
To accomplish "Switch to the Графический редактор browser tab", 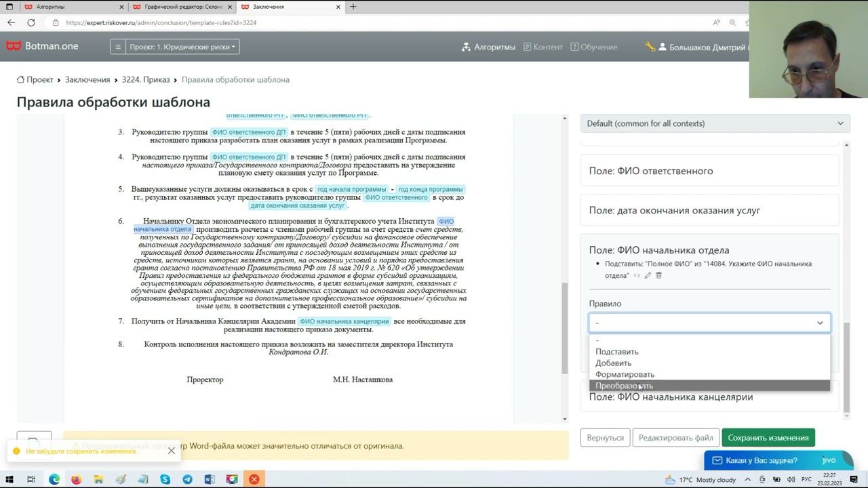I will pyautogui.click(x=183, y=7).
